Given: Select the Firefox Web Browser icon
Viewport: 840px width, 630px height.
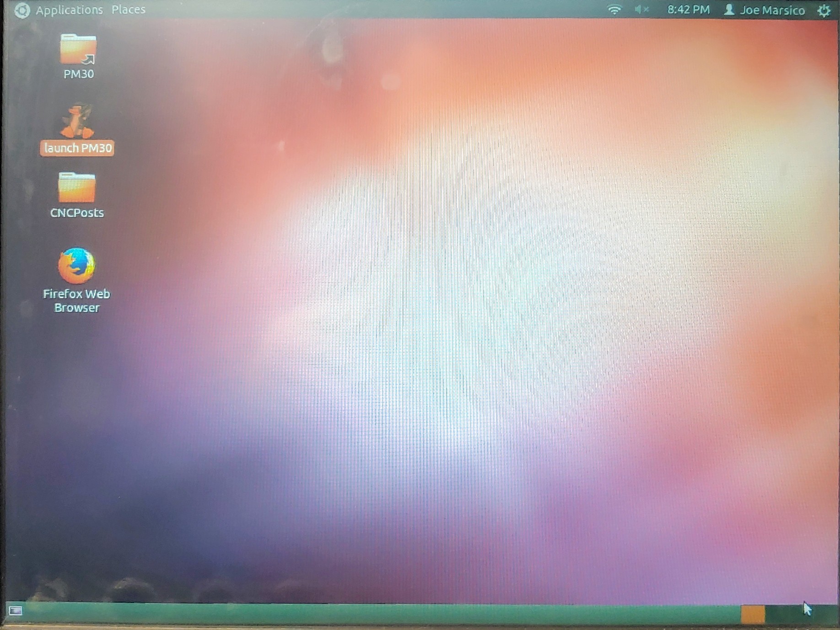Looking at the screenshot, I should 76,266.
